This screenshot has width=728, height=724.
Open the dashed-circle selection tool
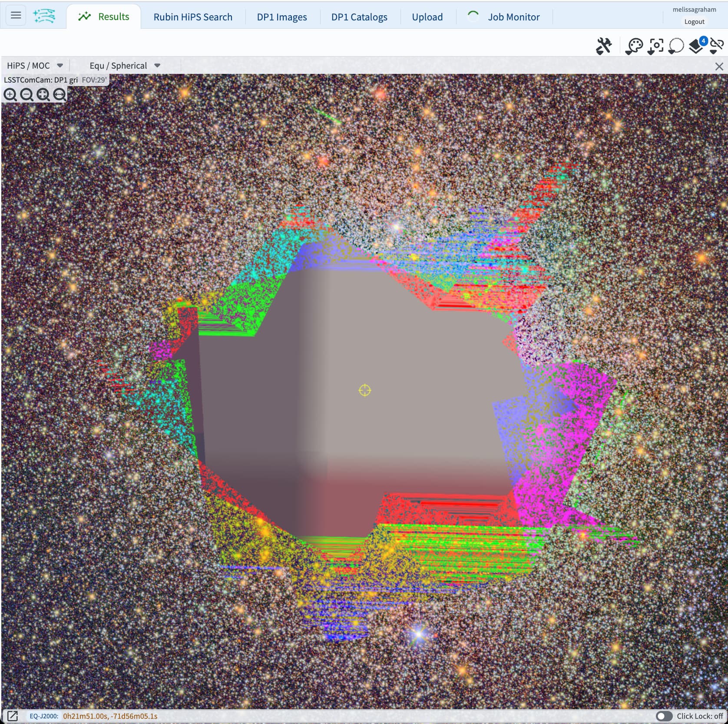[x=676, y=46]
